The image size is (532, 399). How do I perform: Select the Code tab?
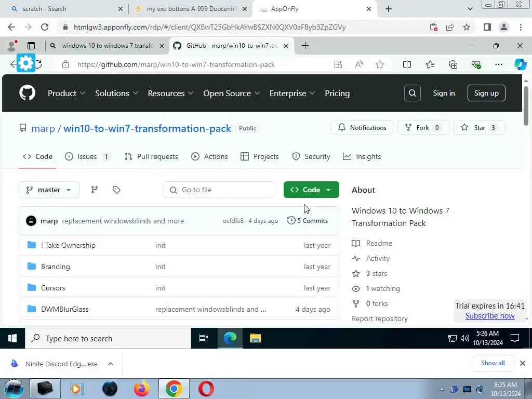click(37, 156)
